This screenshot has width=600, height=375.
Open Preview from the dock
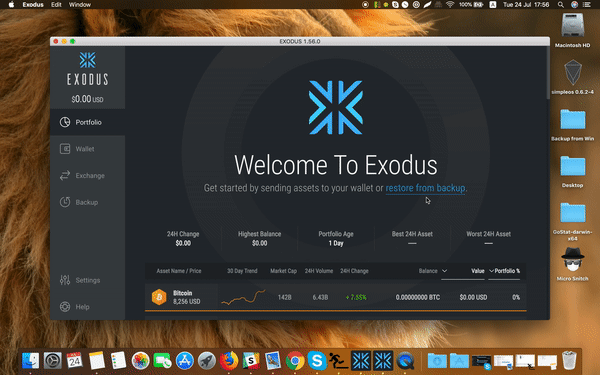(x=273, y=360)
